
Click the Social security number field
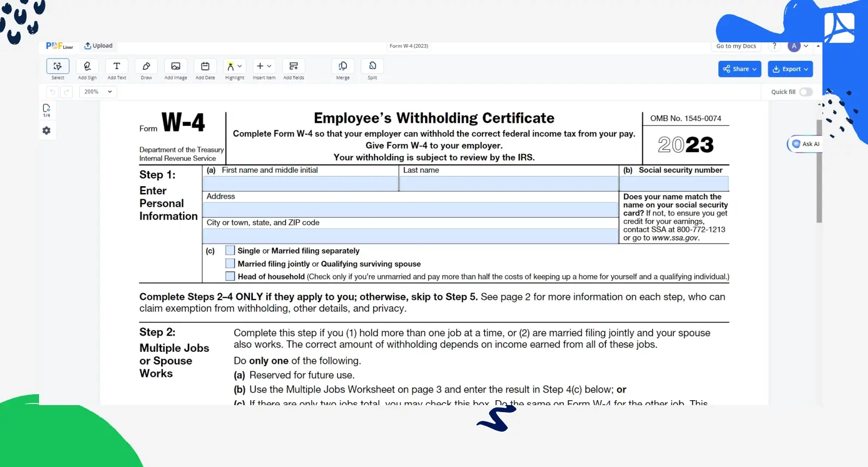[674, 184]
